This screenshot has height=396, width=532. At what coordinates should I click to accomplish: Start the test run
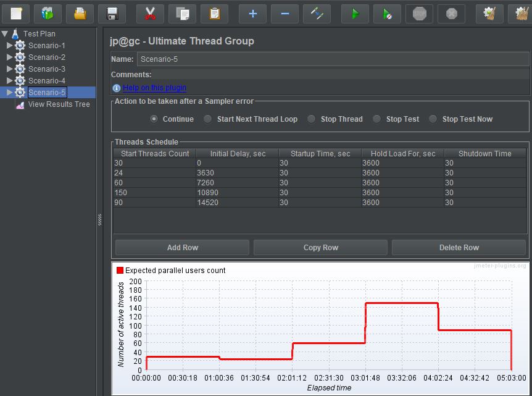point(355,13)
